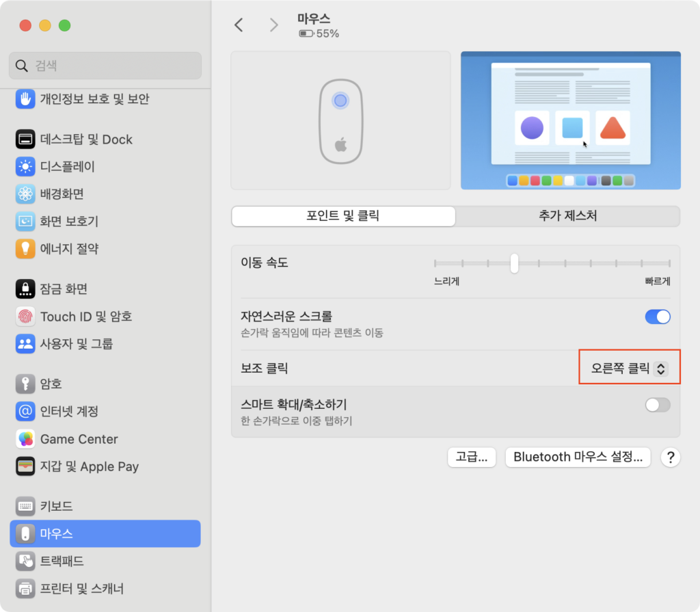700x612 pixels.
Task: Open the Passwords key icon
Action: coord(25,384)
